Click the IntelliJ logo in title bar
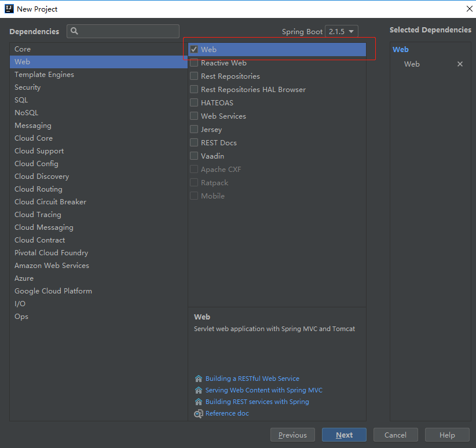Screen dimensions: 476x448 9,9
